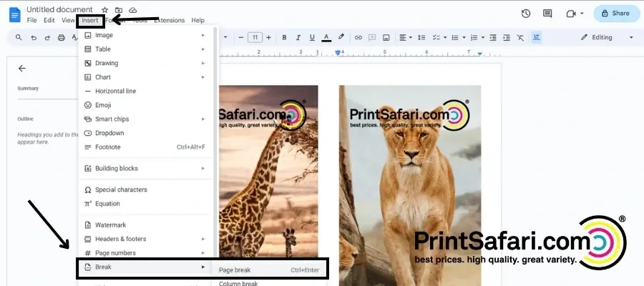Open the Google Docs home icon
This screenshot has height=286, width=644.
click(15, 15)
